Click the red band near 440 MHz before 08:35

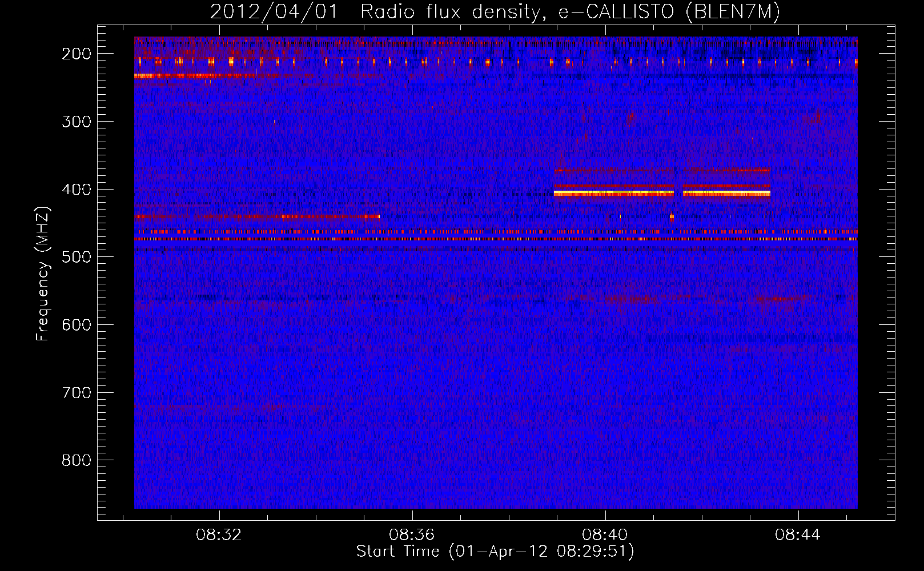[x=257, y=217]
